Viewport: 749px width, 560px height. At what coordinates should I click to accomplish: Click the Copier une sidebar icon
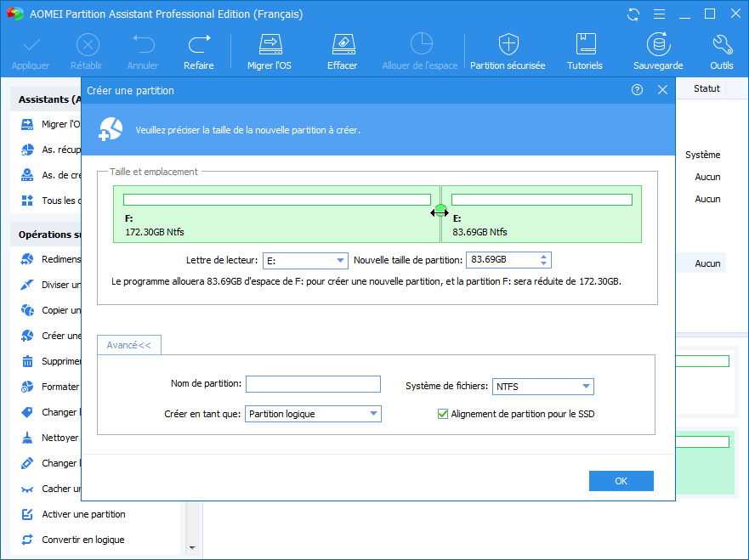tap(27, 310)
